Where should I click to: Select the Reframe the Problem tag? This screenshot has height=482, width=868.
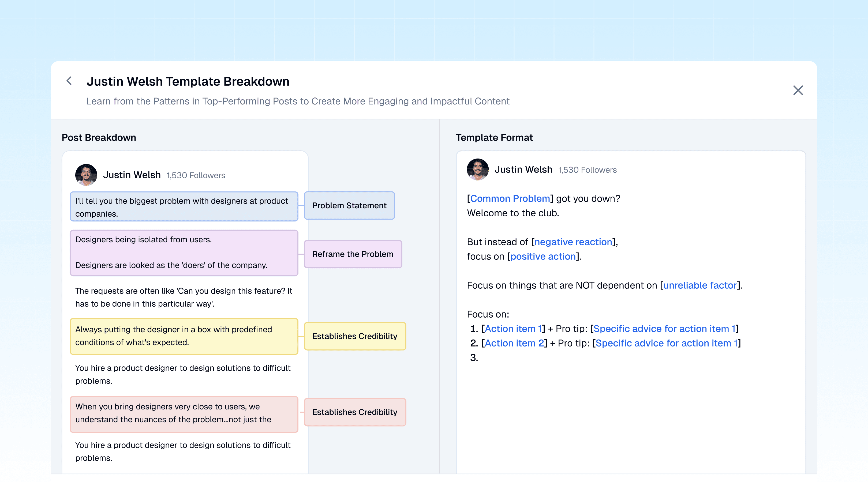pos(353,254)
